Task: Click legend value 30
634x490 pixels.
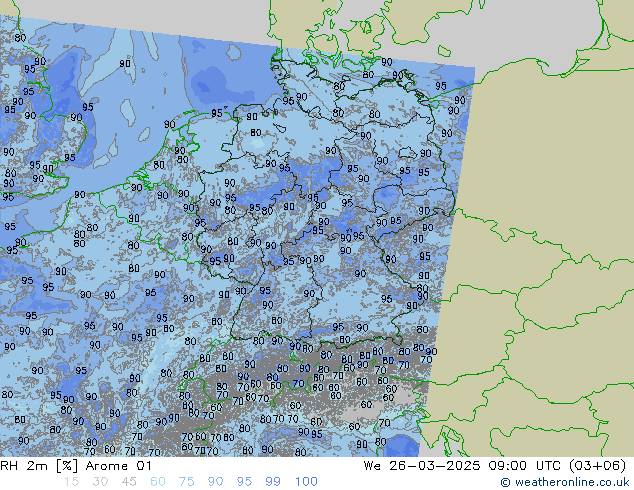Action: pyautogui.click(x=100, y=482)
